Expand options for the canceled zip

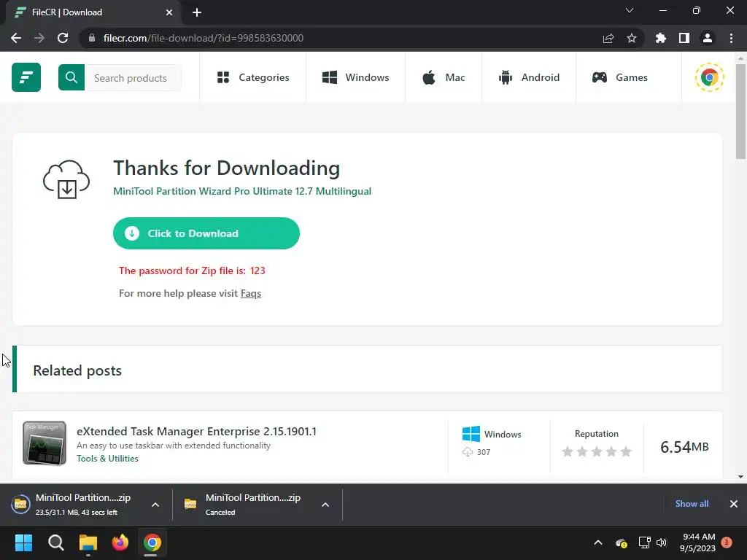(x=325, y=505)
